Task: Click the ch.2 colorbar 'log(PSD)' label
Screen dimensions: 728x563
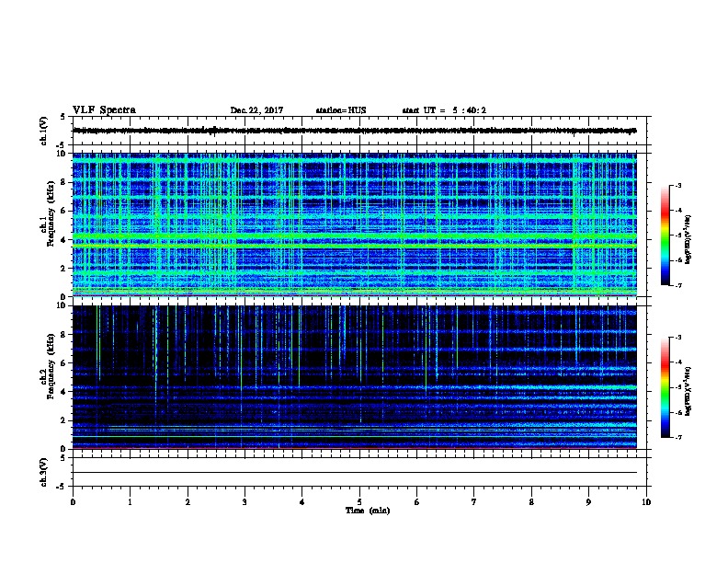Action: tap(688, 391)
